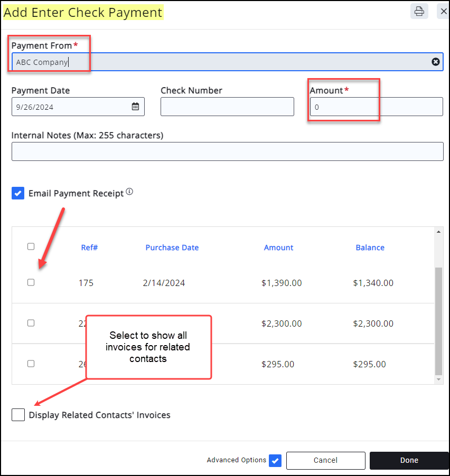This screenshot has width=450, height=476.
Task: Click into the Check Number field
Action: coord(227,107)
